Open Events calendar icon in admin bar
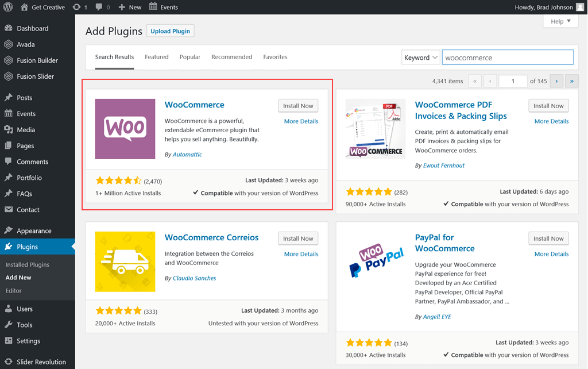Viewport: 588px width, 369px height. tap(153, 6)
